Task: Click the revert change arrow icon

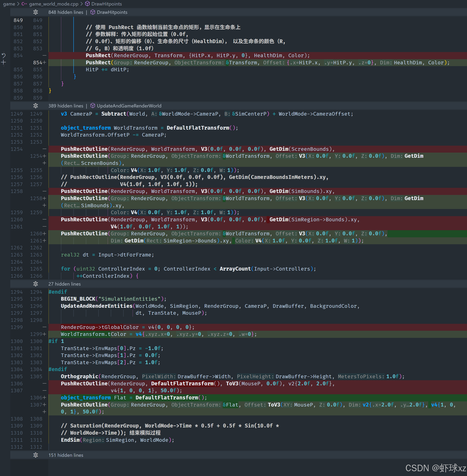Action: click(3, 55)
